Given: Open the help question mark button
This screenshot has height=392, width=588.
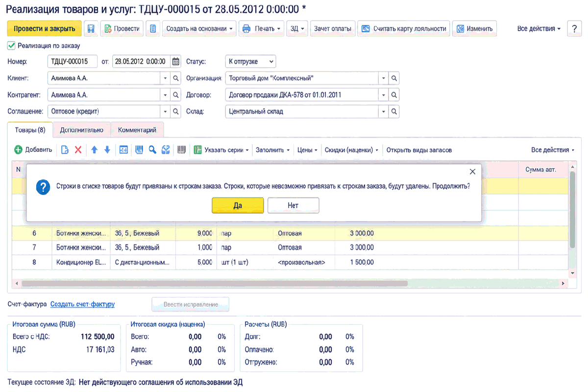Looking at the screenshot, I should point(574,28).
